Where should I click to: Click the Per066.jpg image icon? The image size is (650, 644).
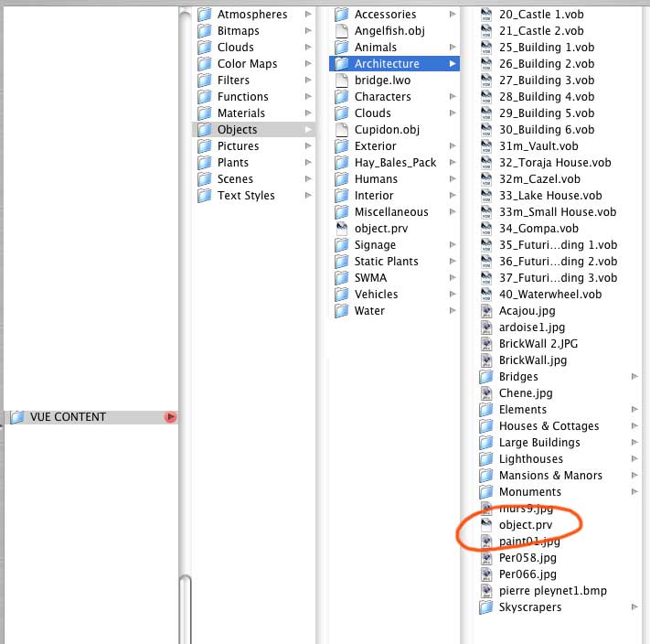click(486, 574)
